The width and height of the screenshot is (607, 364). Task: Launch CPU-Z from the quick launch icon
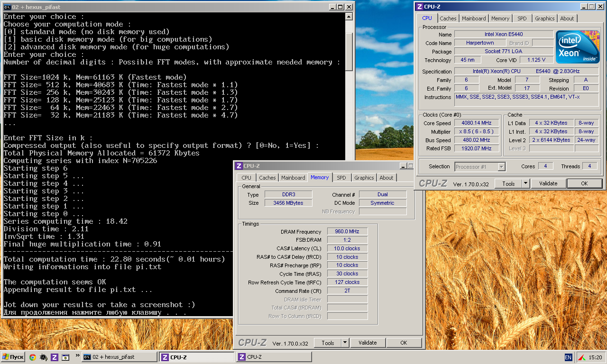(55, 357)
